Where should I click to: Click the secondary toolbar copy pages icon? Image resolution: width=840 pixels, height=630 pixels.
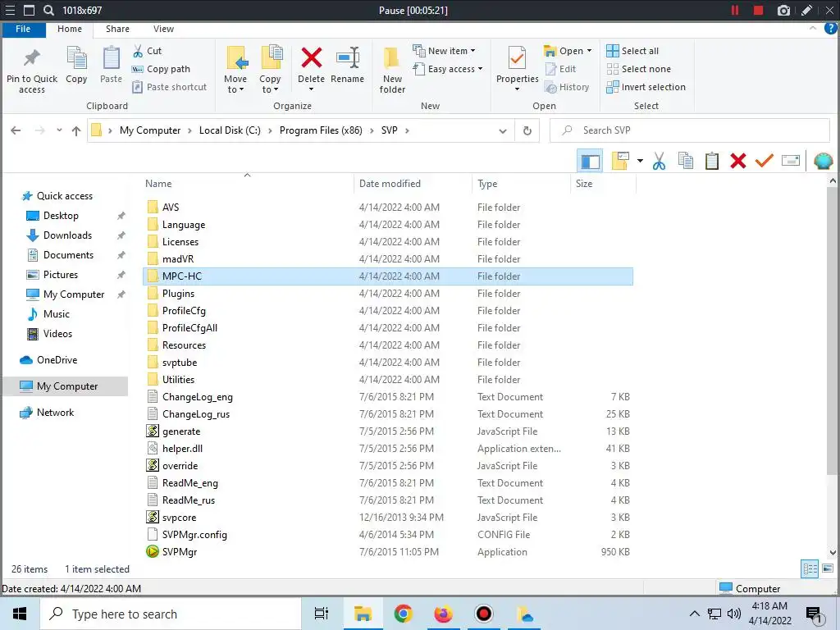tap(685, 161)
